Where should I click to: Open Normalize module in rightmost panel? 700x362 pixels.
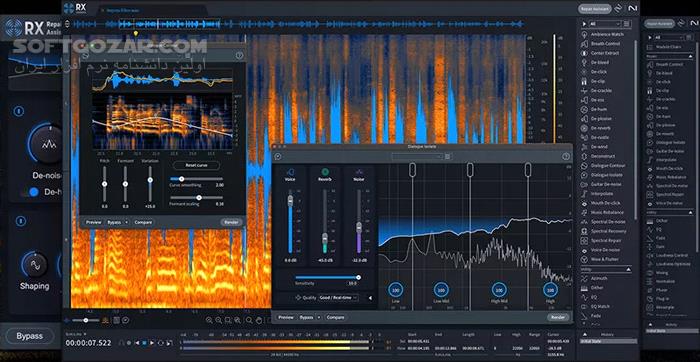(x=661, y=282)
